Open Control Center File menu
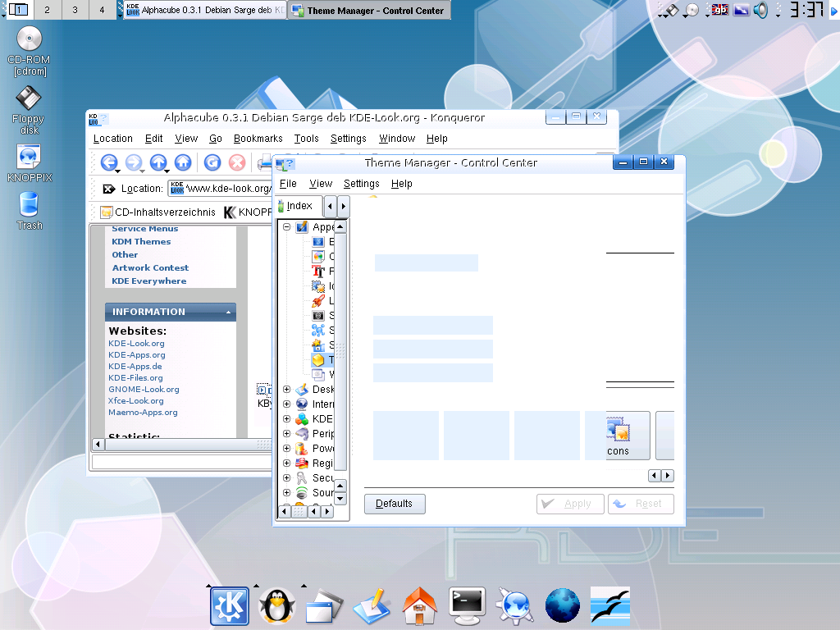The height and width of the screenshot is (630, 840). [288, 184]
